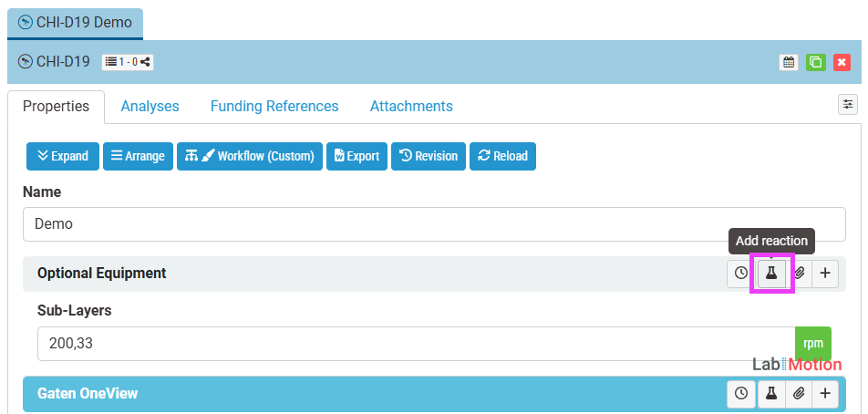Click flask icon in Gaten OneView header

(x=770, y=393)
